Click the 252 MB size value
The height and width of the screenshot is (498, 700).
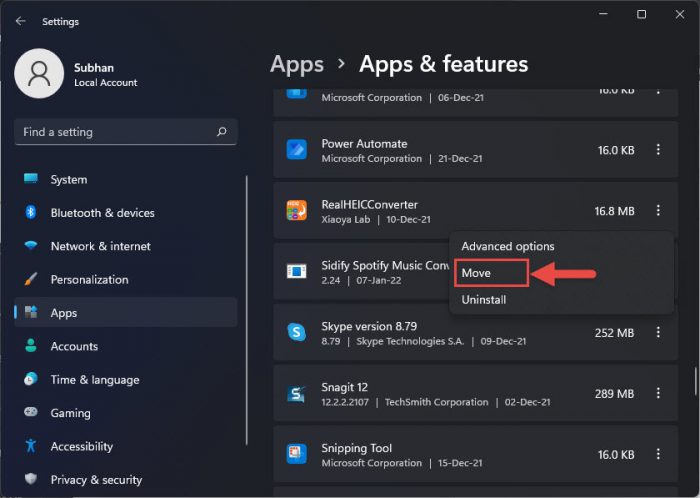tap(614, 333)
